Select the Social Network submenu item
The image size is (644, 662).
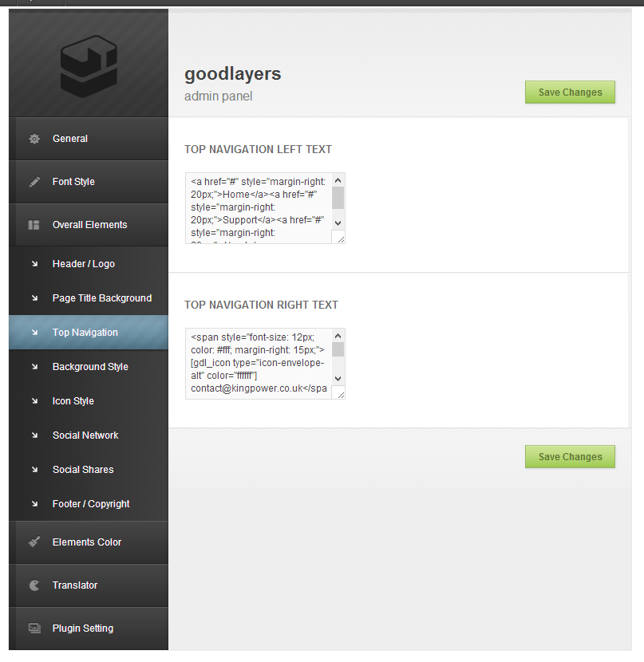pyautogui.click(x=85, y=435)
